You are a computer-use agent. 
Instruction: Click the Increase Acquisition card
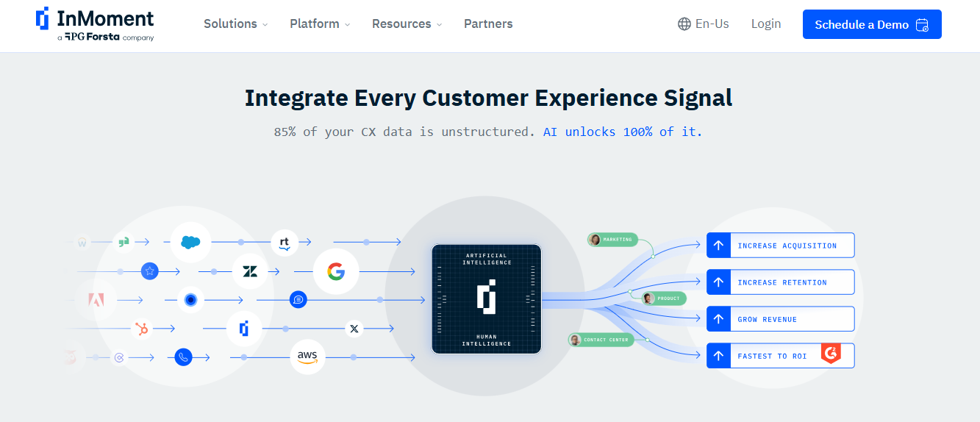tap(780, 246)
